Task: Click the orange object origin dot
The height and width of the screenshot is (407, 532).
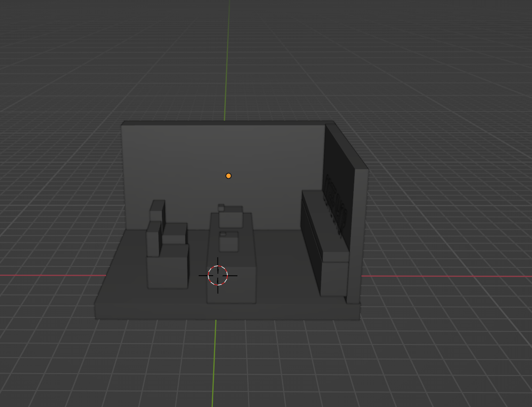Action: click(x=228, y=176)
